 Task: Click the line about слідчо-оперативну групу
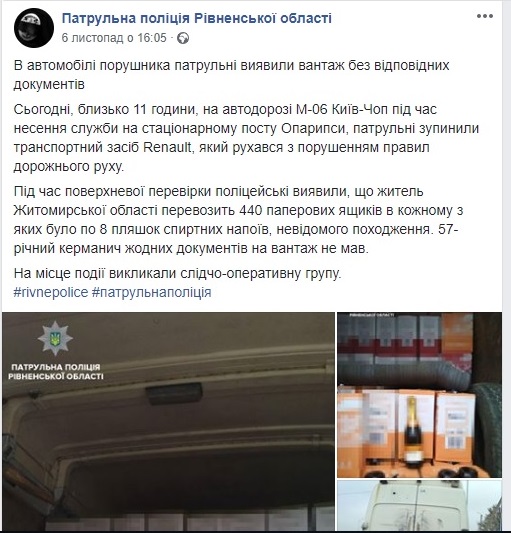click(177, 273)
